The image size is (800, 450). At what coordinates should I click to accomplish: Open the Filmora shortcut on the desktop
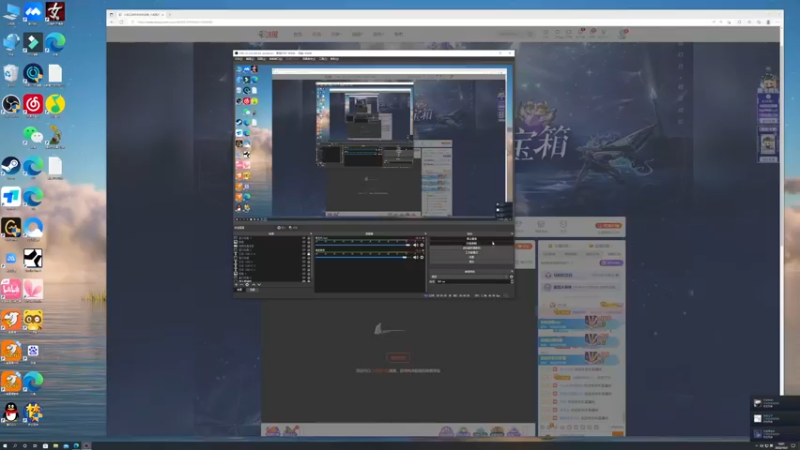tap(33, 42)
